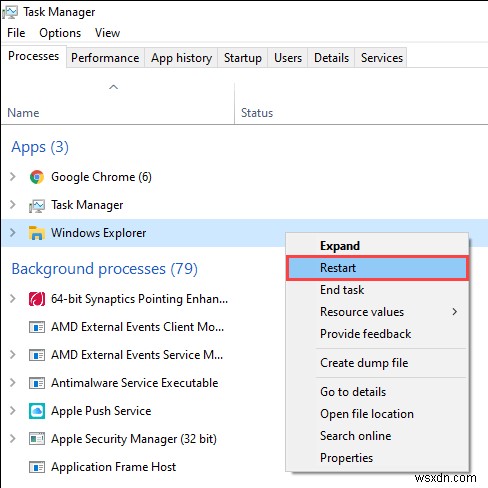Choose Create dump file option

pos(377,363)
